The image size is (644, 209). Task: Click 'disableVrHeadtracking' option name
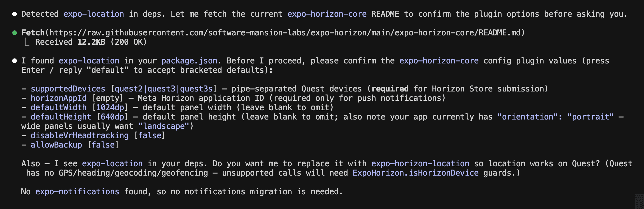[x=80, y=136]
